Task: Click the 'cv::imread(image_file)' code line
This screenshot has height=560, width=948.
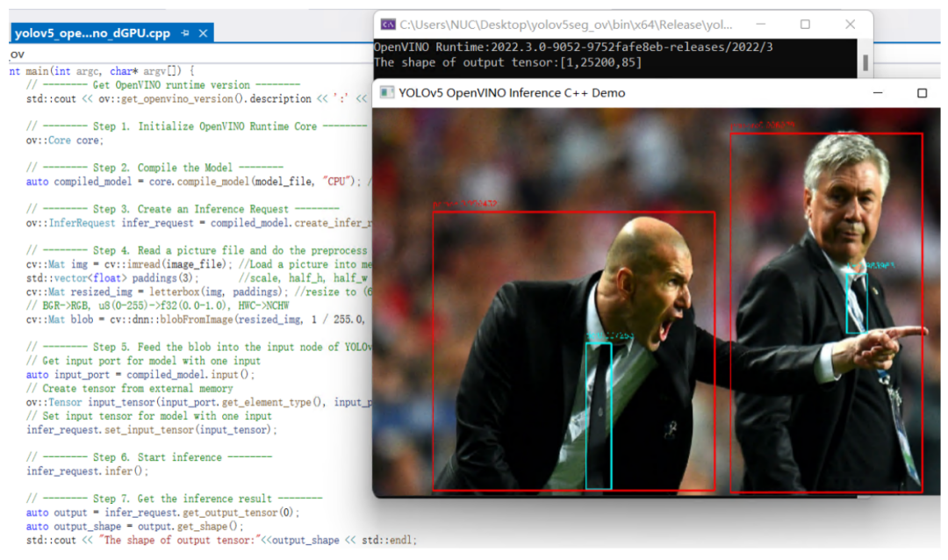Action: [199, 264]
